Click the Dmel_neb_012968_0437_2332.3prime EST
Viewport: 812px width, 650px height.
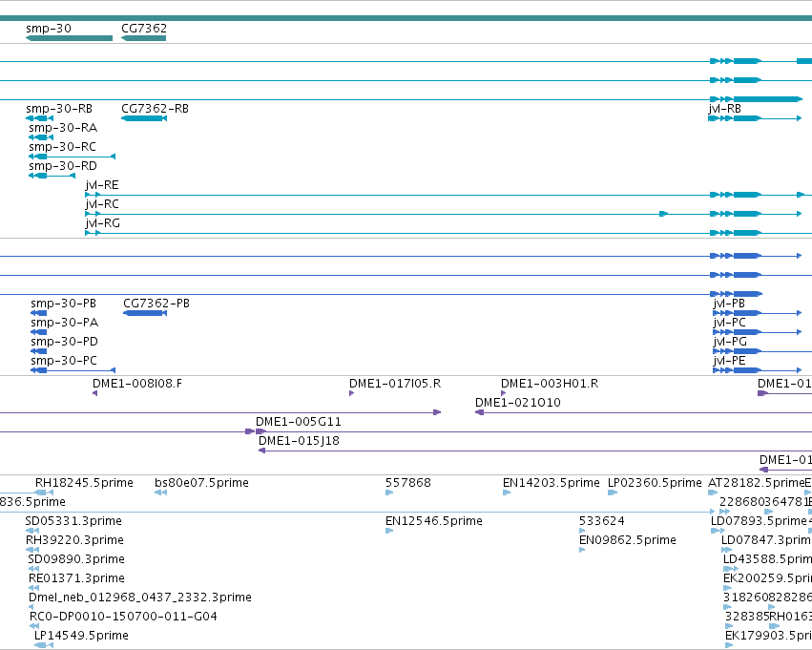click(31, 607)
